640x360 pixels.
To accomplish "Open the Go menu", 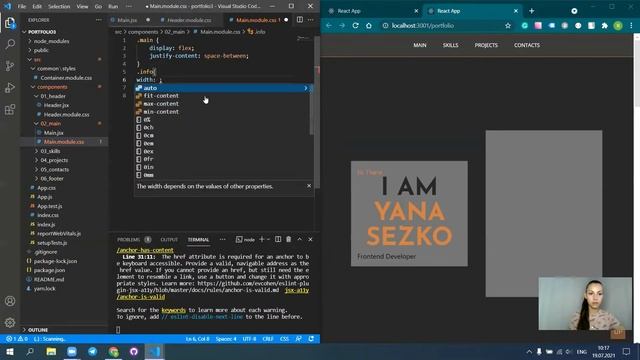I will (98, 7).
